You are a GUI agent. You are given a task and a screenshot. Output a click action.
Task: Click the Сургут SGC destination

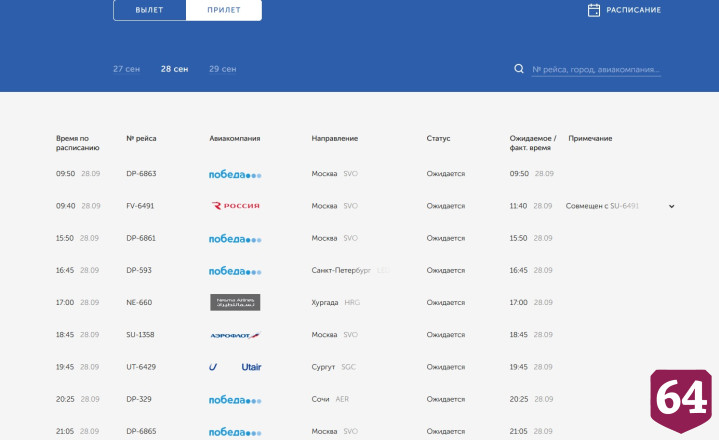coord(333,367)
